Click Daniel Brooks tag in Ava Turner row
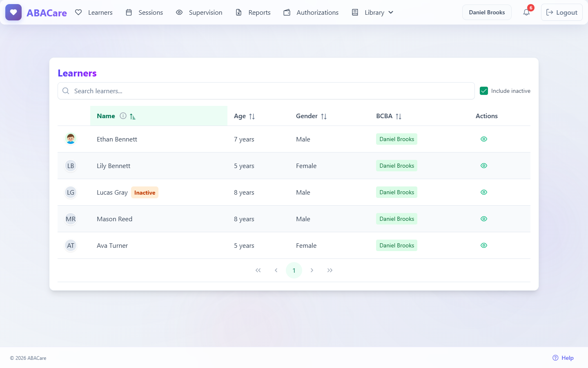The image size is (588, 368). click(x=397, y=245)
